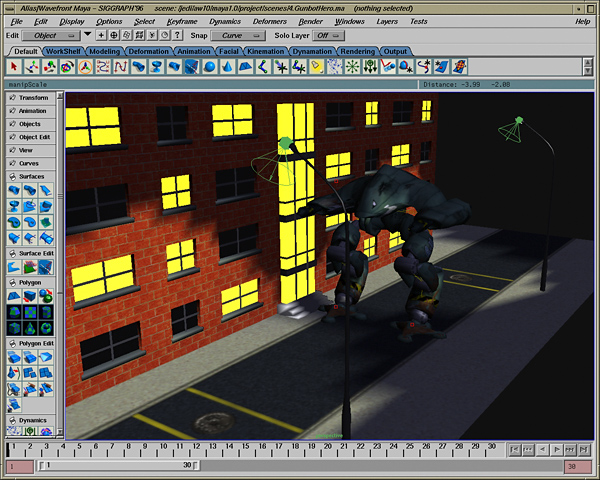Image resolution: width=600 pixels, height=480 pixels.
Task: Click the range slider right handle near 30
Action: pos(196,465)
